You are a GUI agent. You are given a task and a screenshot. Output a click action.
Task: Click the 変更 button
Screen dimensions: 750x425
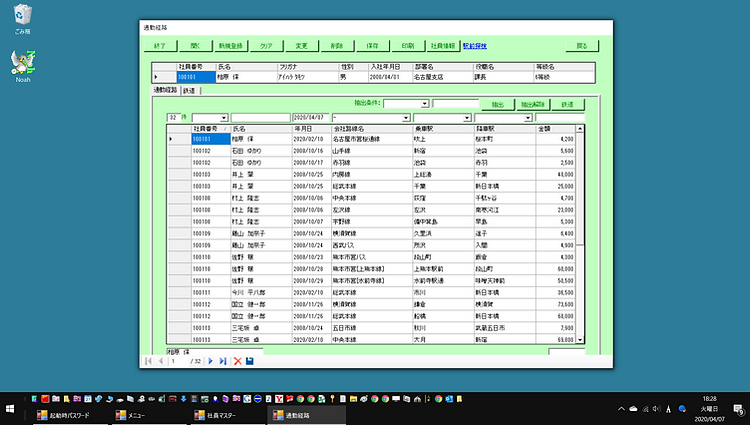pos(302,46)
